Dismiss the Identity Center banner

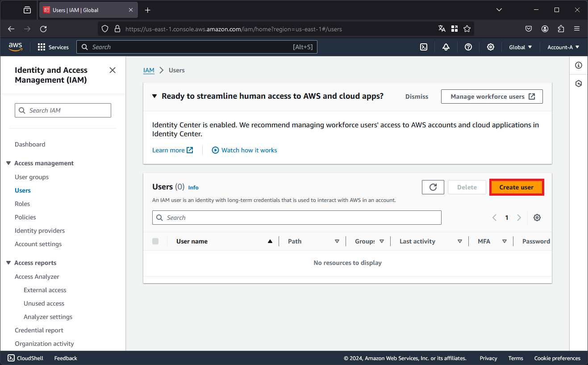click(x=417, y=96)
